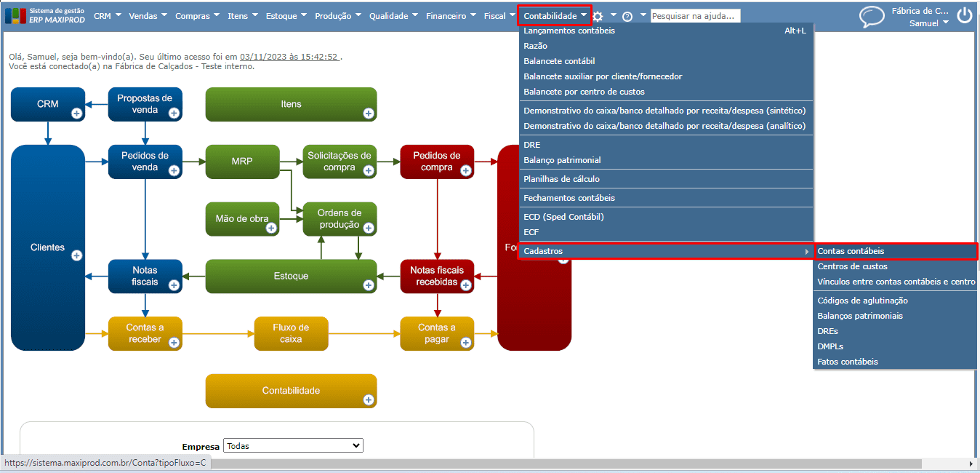This screenshot has width=980, height=473.
Task: Select Razão menu entry
Action: pyautogui.click(x=666, y=46)
